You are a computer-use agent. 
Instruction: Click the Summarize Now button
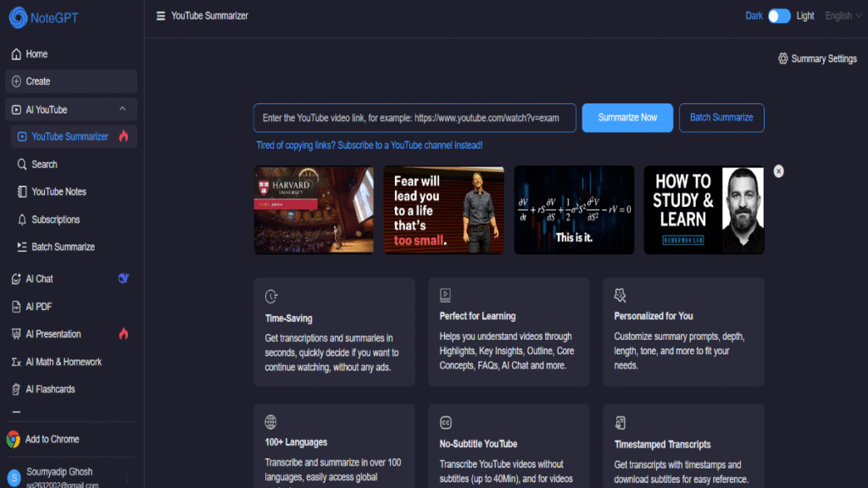pos(627,118)
